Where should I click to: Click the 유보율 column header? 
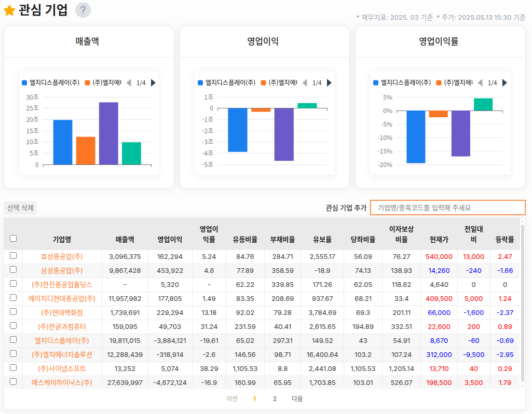(x=322, y=239)
